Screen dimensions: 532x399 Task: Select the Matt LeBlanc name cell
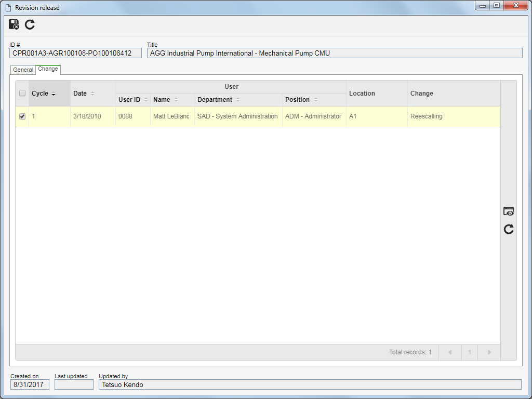tap(172, 116)
